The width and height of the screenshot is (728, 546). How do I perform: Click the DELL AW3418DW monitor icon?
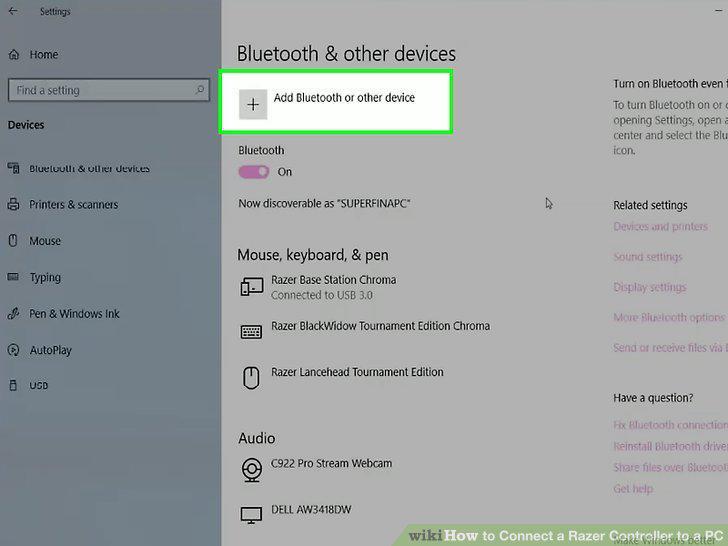click(251, 515)
